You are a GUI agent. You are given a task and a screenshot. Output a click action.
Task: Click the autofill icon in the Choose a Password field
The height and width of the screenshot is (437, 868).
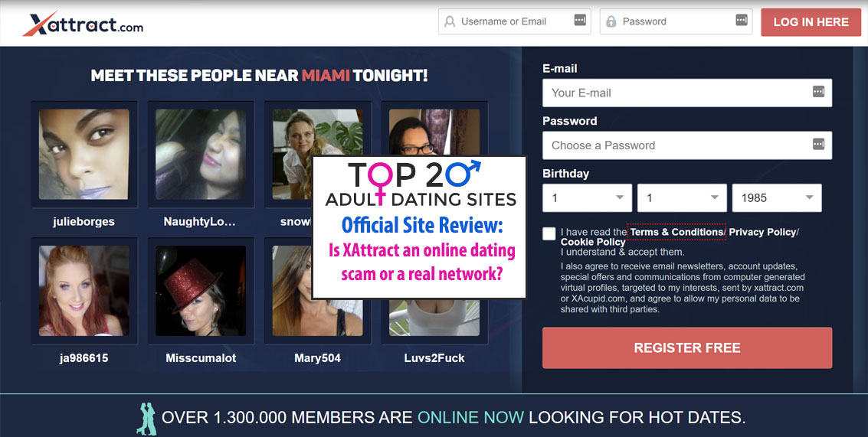click(x=818, y=144)
